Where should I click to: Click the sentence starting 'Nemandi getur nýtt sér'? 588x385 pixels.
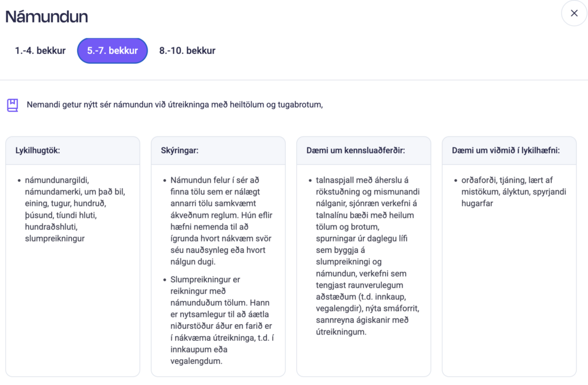(x=175, y=105)
